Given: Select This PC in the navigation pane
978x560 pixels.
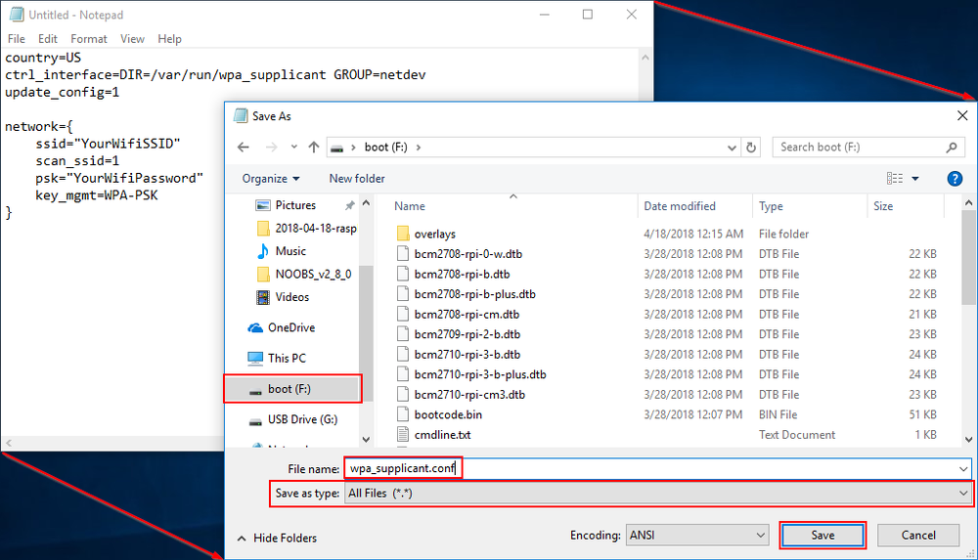Looking at the screenshot, I should point(278,358).
